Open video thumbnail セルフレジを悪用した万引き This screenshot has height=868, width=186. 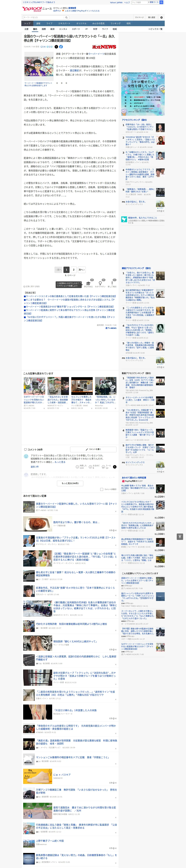coord(82,386)
